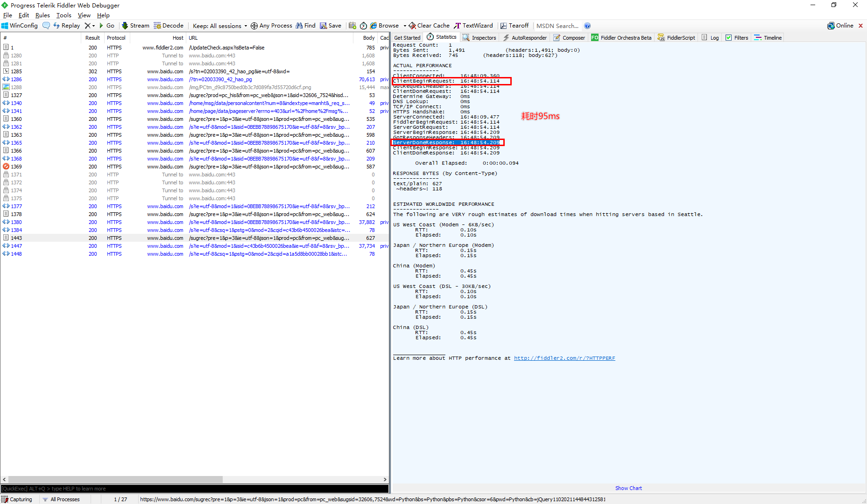This screenshot has width=867, height=504.
Task: Click the Show Chart link
Action: [628, 488]
